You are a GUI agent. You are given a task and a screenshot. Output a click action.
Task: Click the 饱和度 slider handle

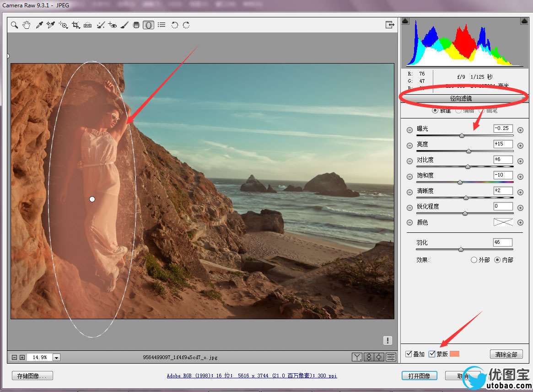click(x=460, y=182)
